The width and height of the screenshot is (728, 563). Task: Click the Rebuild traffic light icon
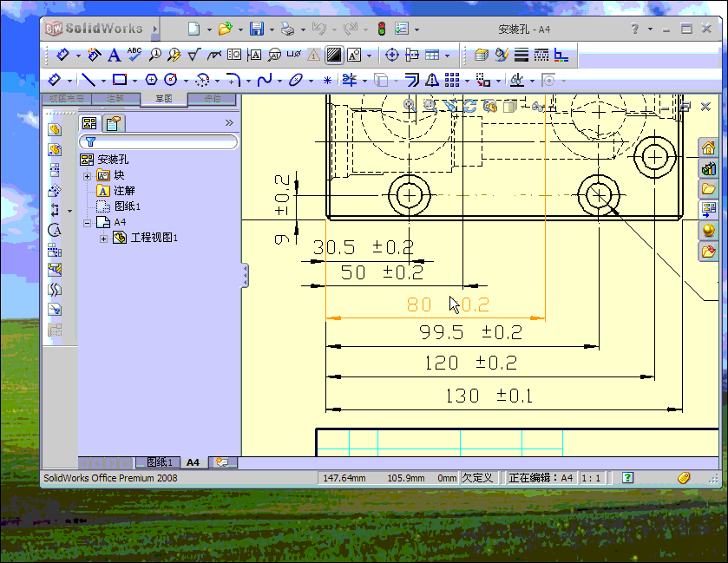(381, 29)
